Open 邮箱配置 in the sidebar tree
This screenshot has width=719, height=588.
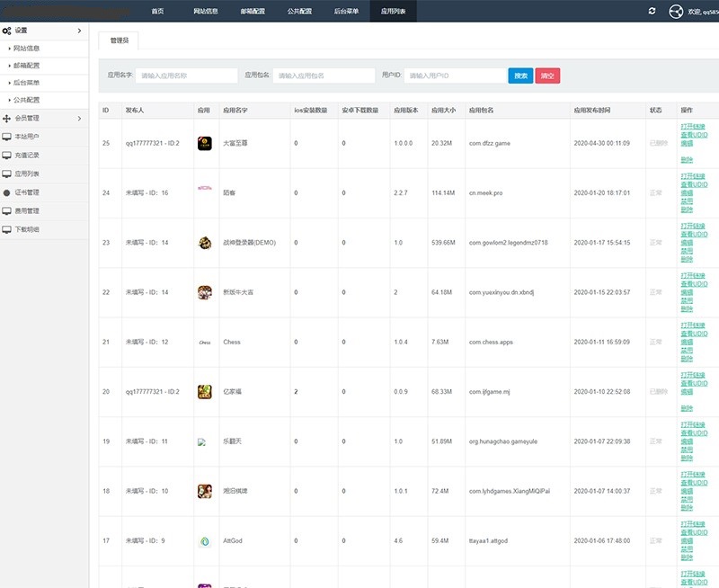pyautogui.click(x=27, y=66)
